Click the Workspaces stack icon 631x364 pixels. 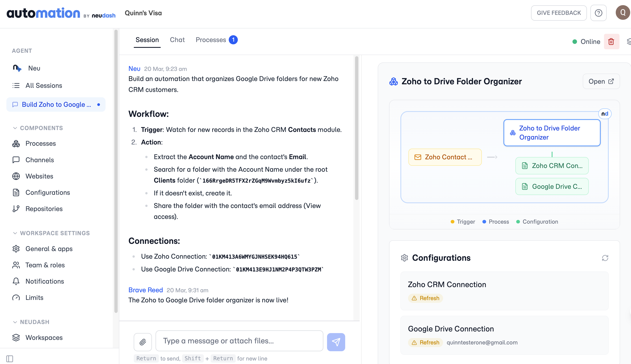click(16, 337)
